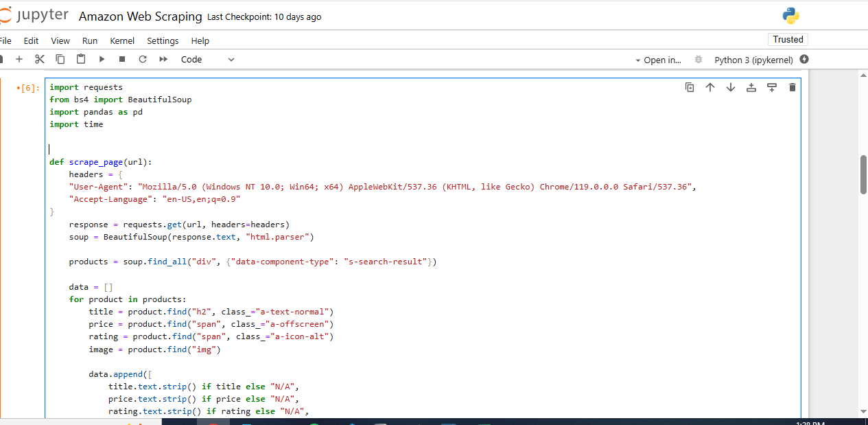Click the 'for product in products:' line
This screenshot has width=868, height=425.
128,299
